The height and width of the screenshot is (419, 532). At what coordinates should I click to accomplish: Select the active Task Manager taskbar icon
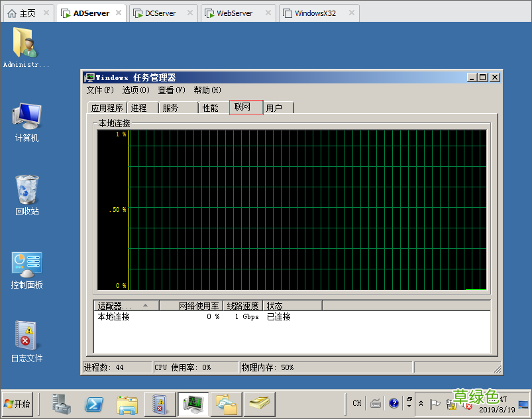pos(193,404)
